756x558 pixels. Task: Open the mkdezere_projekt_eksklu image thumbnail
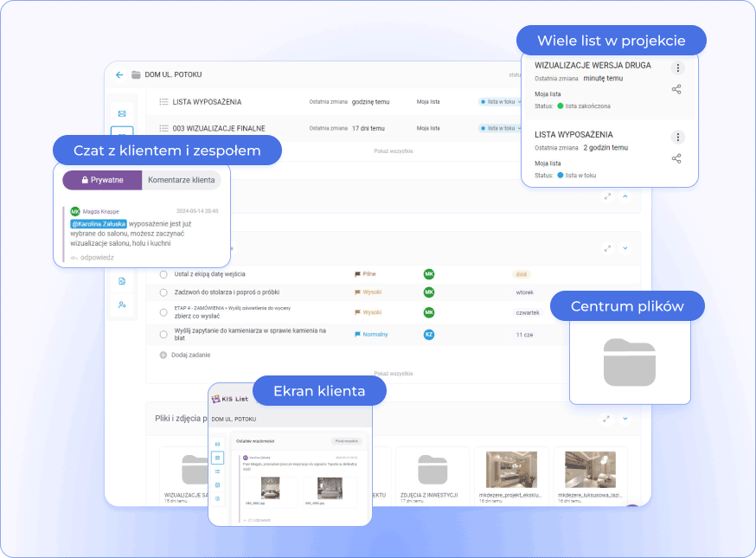(x=511, y=471)
